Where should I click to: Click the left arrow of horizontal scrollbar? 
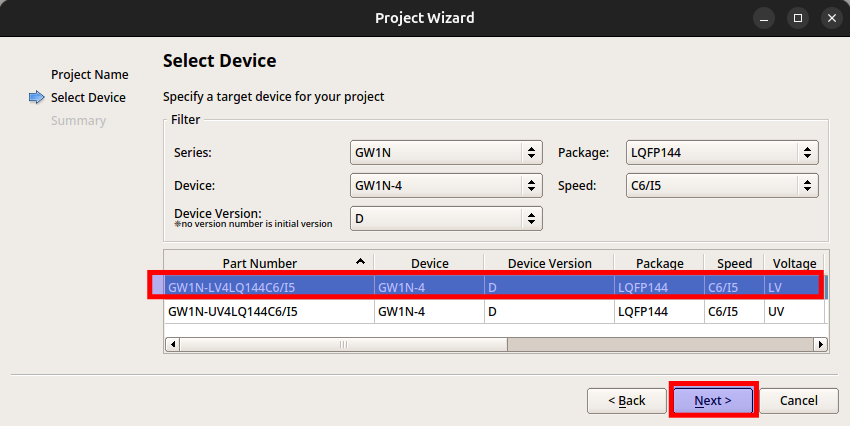172,344
